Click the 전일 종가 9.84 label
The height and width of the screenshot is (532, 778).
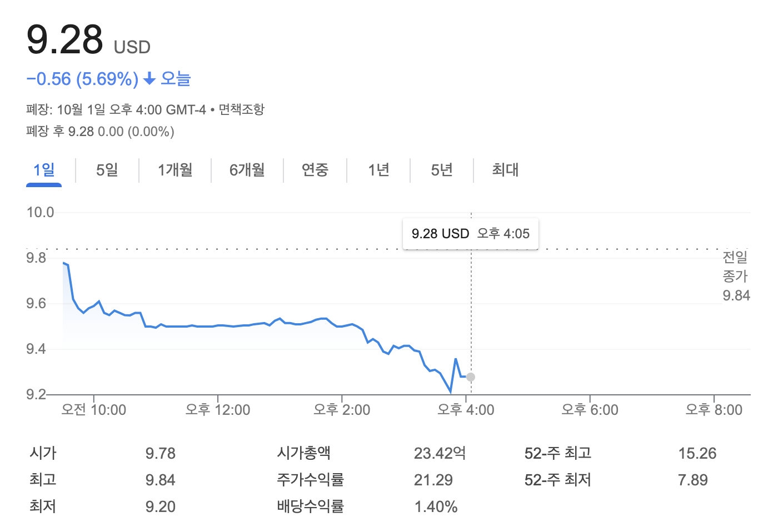click(x=736, y=276)
